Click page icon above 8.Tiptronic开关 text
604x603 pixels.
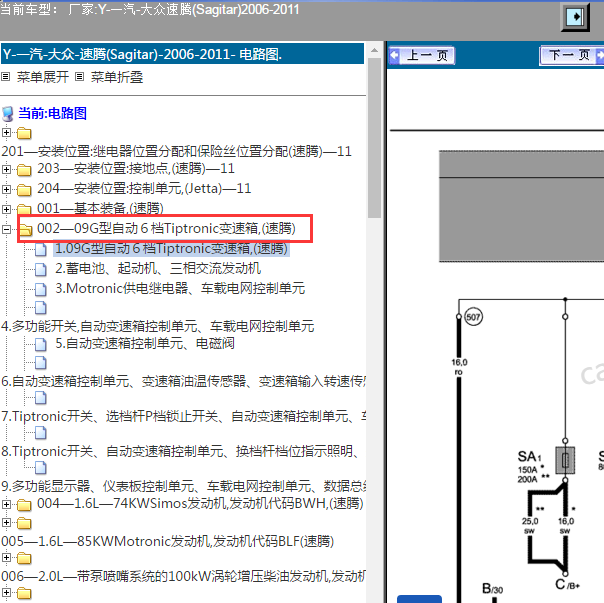tap(40, 433)
